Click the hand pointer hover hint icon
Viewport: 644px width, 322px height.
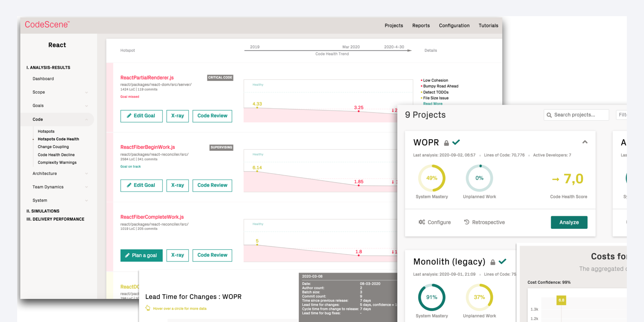pyautogui.click(x=148, y=308)
